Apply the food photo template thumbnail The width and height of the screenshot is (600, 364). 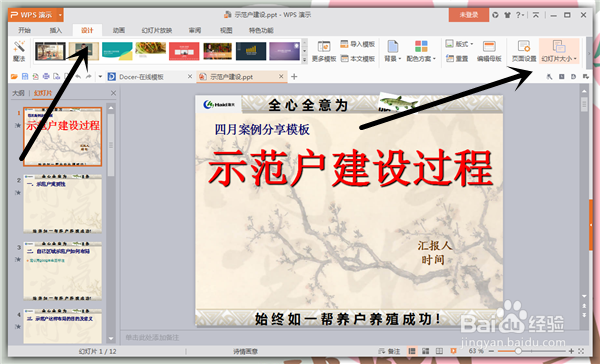pos(150,51)
